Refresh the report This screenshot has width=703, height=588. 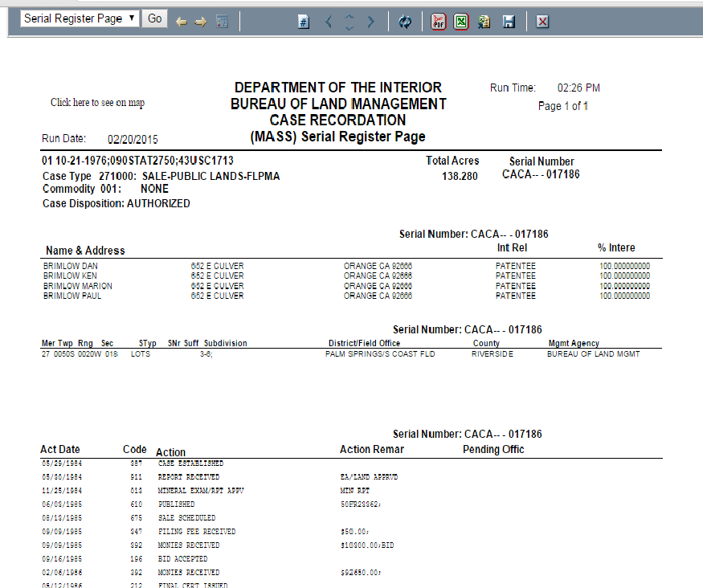coord(405,22)
